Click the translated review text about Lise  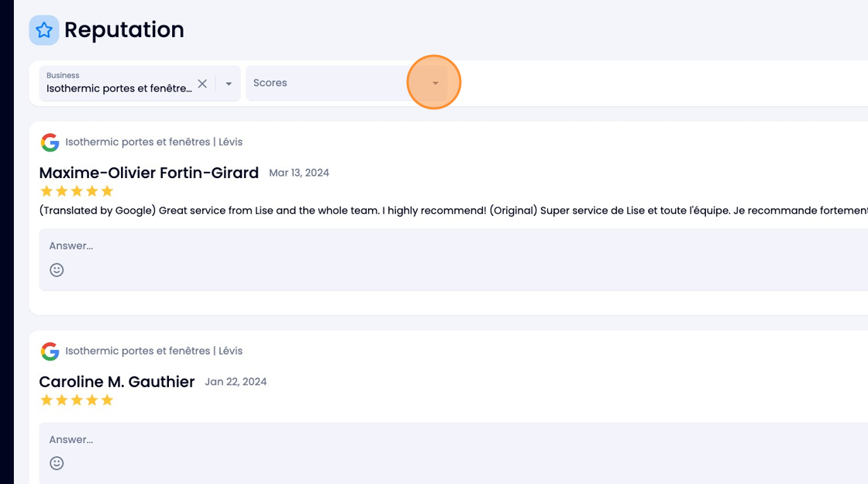tap(453, 211)
